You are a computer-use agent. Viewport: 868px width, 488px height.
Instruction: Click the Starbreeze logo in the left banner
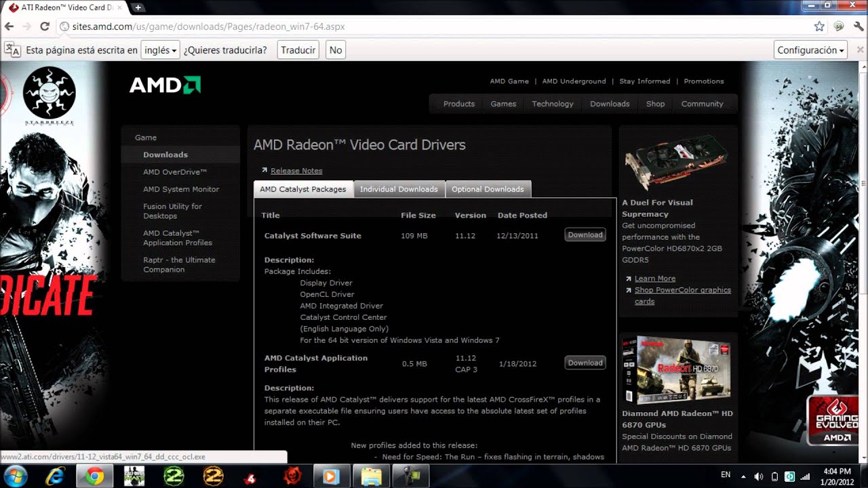coord(49,95)
